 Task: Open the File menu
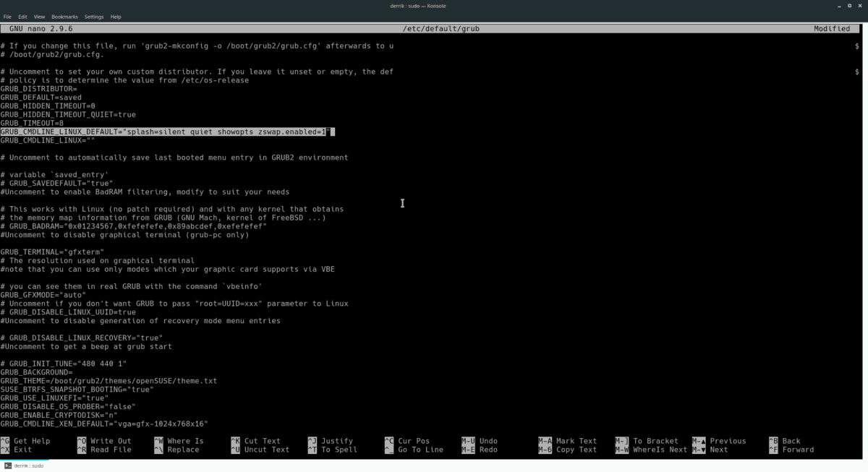tap(7, 17)
